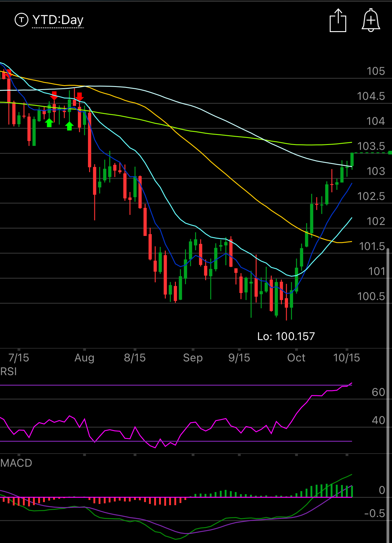
Task: Tap the 103 price axis label
Action: [x=376, y=171]
